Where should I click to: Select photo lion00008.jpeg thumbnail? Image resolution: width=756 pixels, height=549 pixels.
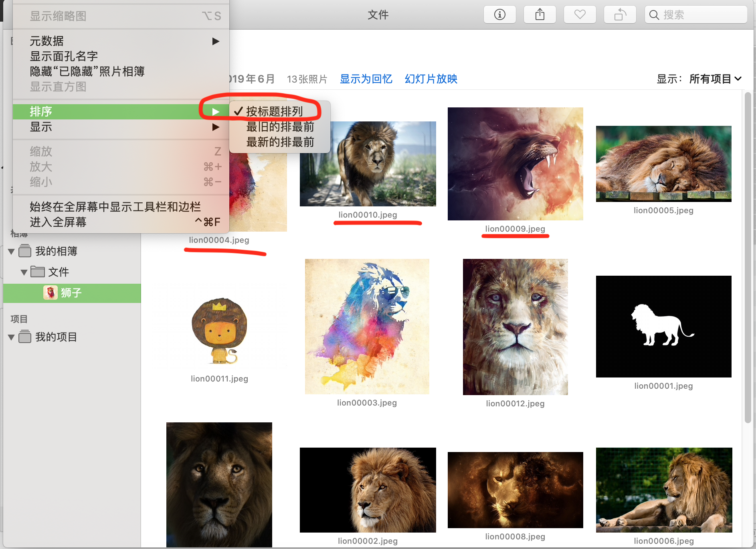point(515,490)
